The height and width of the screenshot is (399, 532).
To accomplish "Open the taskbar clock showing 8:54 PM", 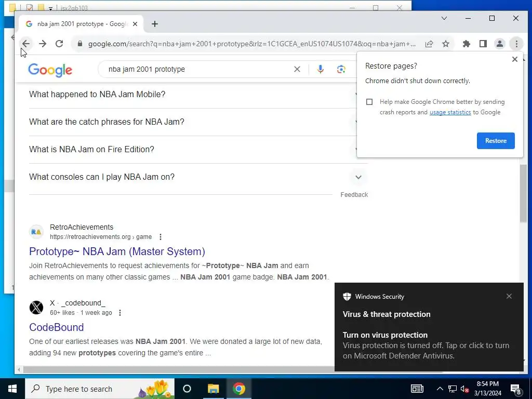I will (x=487, y=389).
